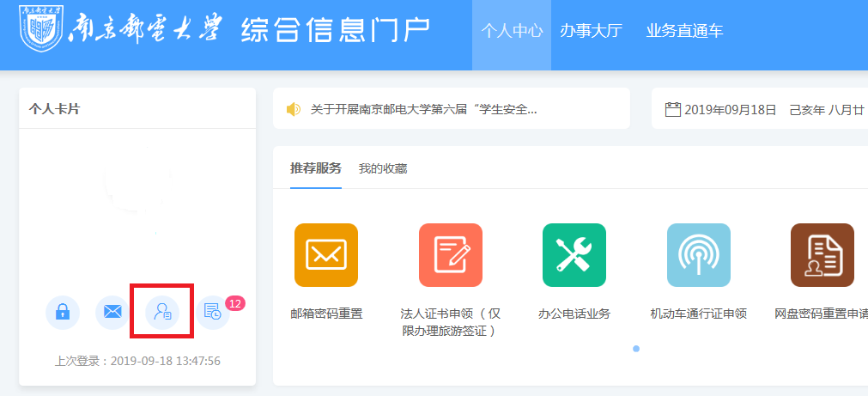Click the university crest logo
The width and height of the screenshot is (868, 396).
pos(40,30)
